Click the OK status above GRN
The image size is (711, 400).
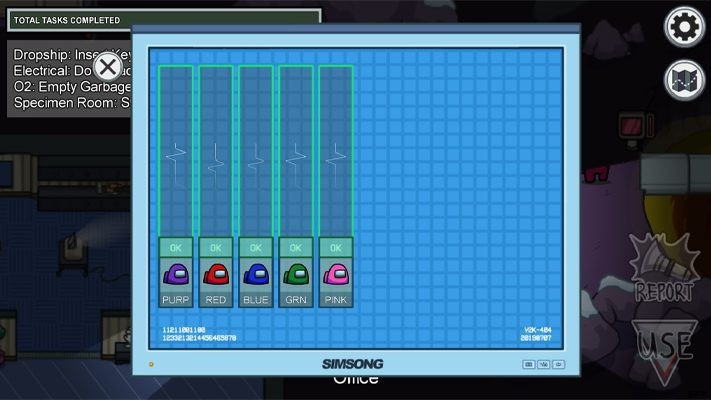(296, 248)
